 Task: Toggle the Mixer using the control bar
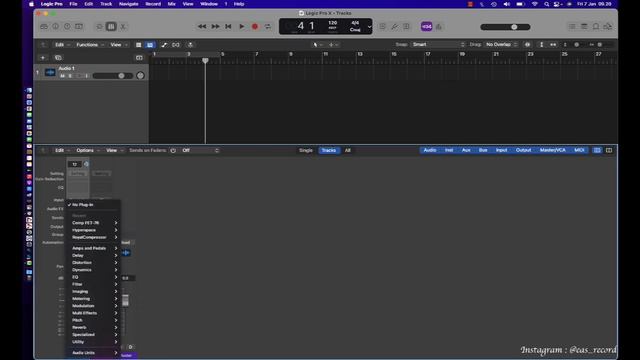(x=111, y=27)
